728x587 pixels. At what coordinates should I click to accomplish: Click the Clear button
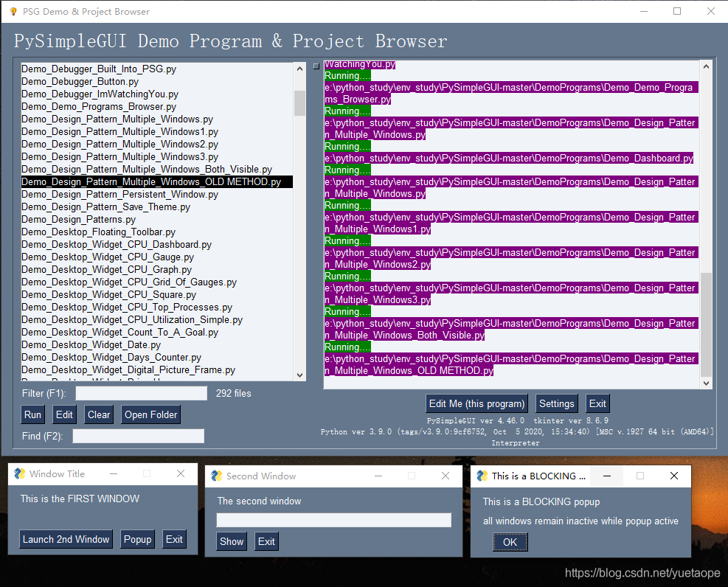(99, 414)
